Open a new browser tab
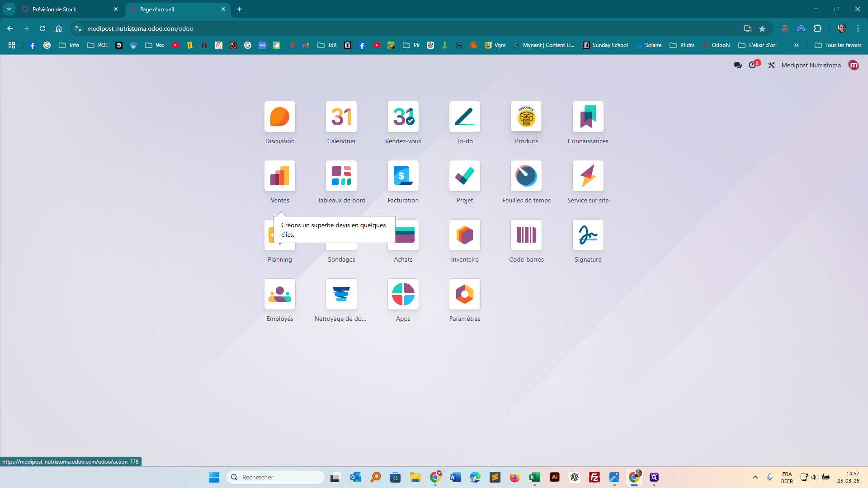Screen dimensions: 868x488 coord(240,9)
